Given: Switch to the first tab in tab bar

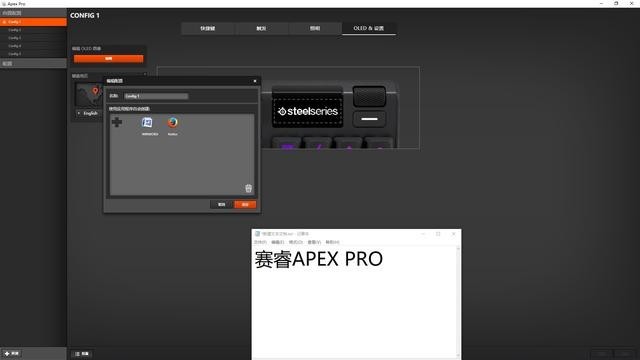Looking at the screenshot, I should (x=208, y=28).
